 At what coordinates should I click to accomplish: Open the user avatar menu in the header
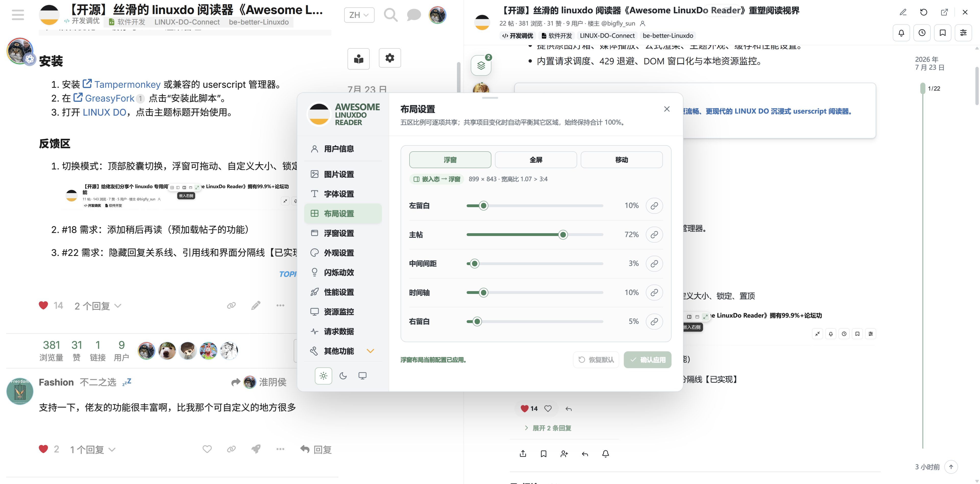(438, 15)
